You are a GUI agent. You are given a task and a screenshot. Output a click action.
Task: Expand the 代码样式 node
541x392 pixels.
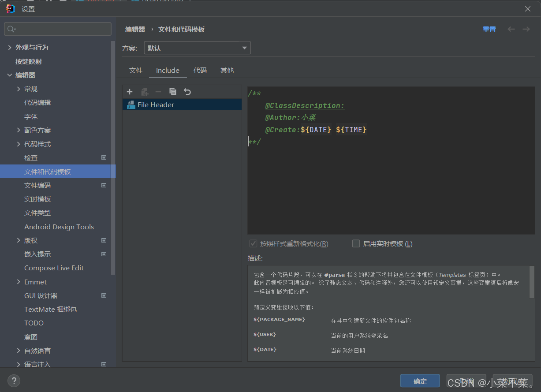coord(19,144)
